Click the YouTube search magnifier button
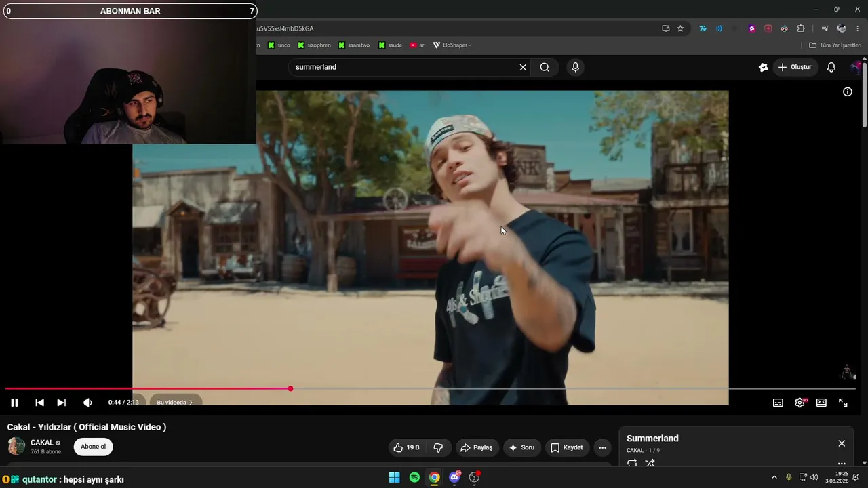Screen dimensions: 868x488 (545, 67)
